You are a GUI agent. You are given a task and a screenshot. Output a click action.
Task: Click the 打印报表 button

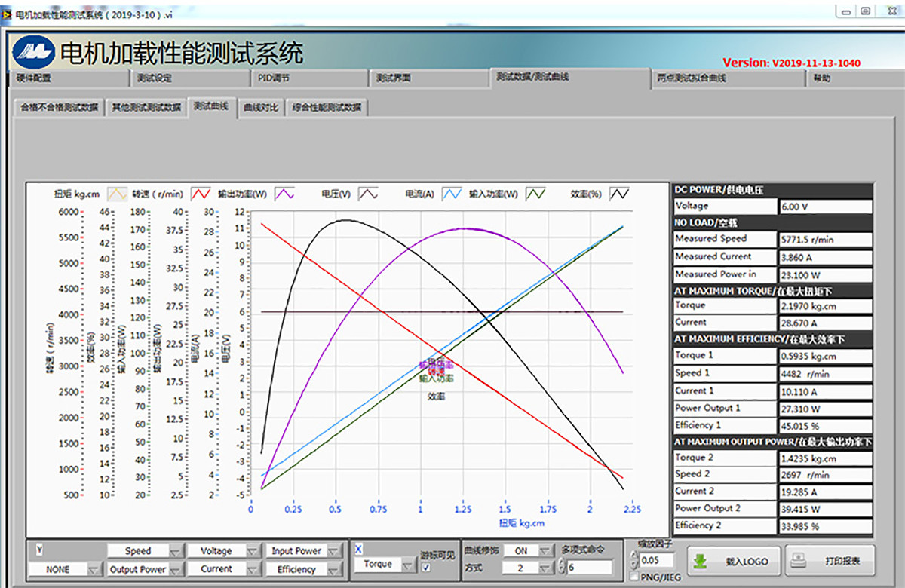(830, 562)
